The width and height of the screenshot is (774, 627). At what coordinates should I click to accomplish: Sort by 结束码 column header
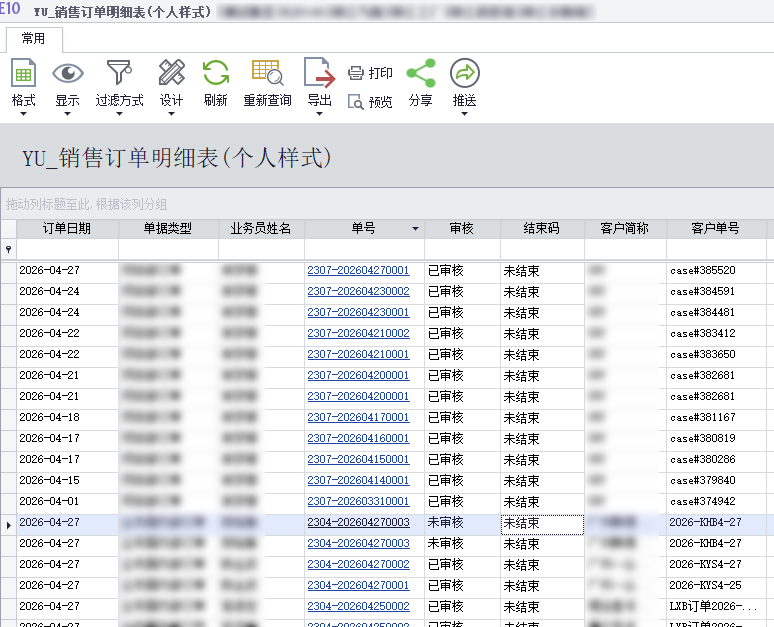point(542,229)
